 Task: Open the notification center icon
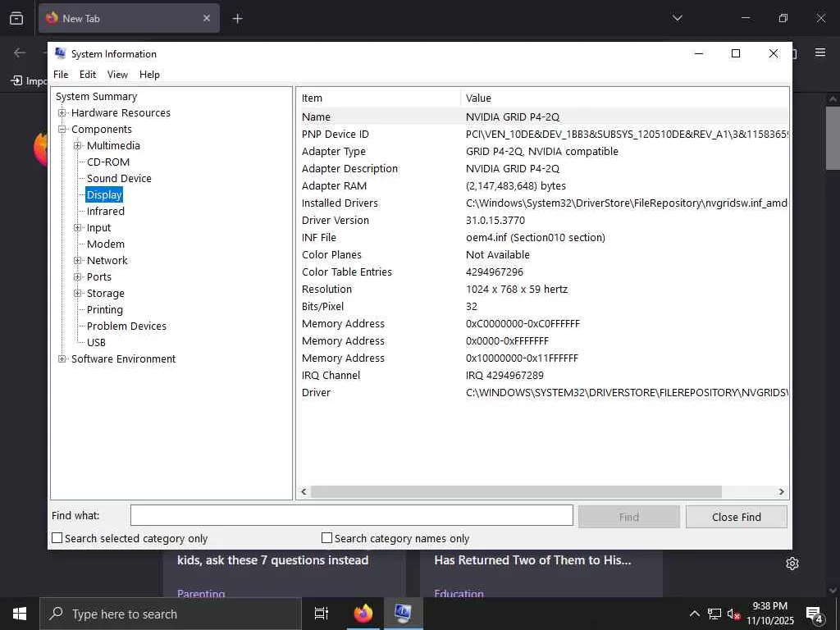(x=815, y=614)
